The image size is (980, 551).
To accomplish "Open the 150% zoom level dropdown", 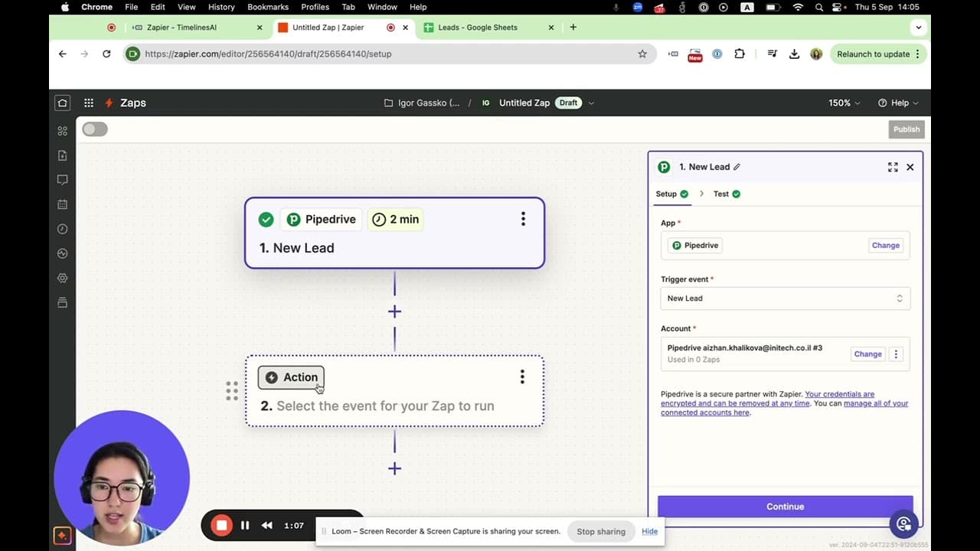I will 843,103.
